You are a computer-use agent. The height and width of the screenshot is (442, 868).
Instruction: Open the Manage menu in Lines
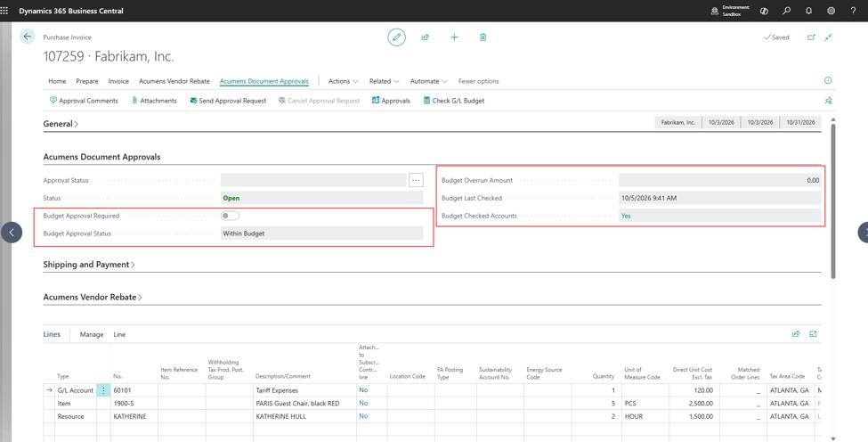pos(92,334)
